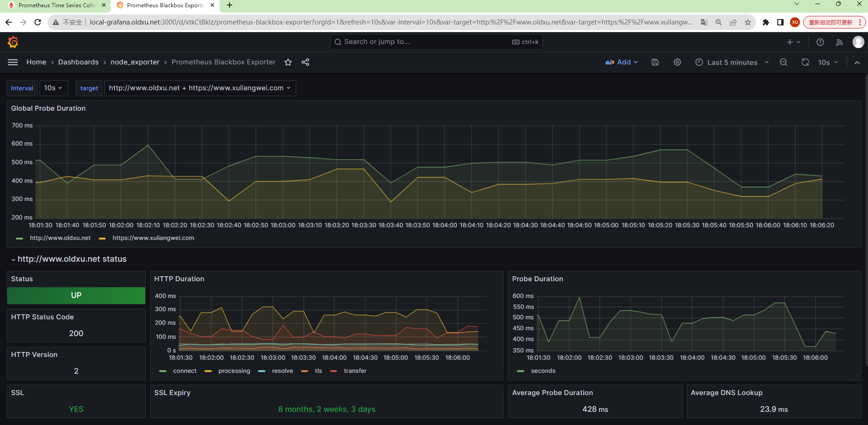The height and width of the screenshot is (425, 868).
Task: Open the target variable dropdown
Action: pos(200,88)
